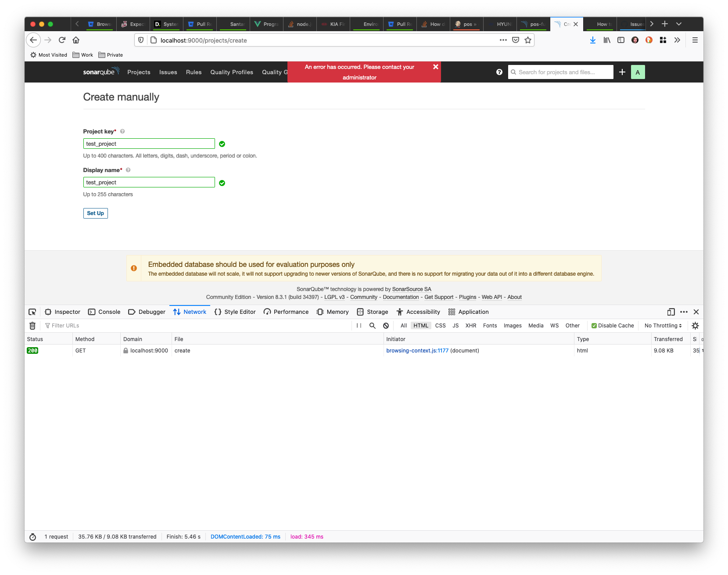Activate the element picker icon in devtools

(x=32, y=312)
